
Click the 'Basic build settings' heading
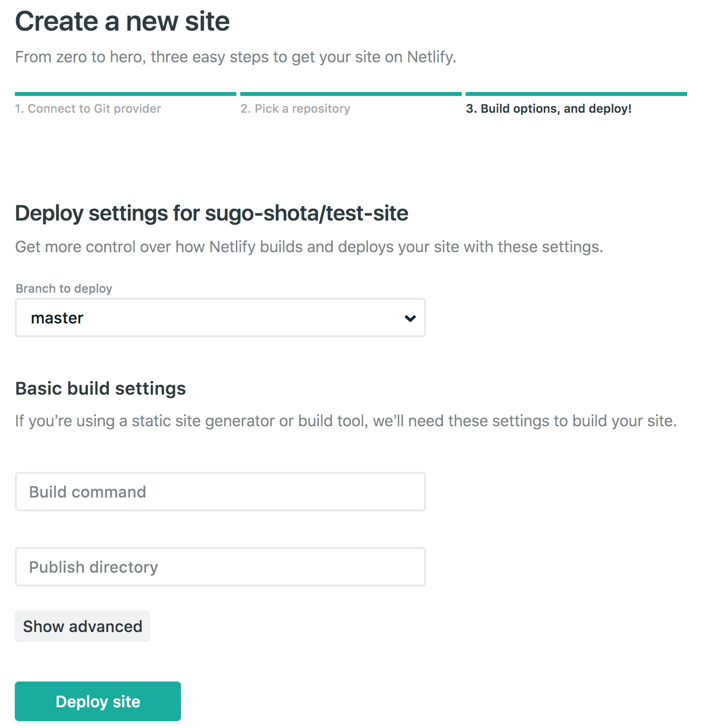point(101,388)
